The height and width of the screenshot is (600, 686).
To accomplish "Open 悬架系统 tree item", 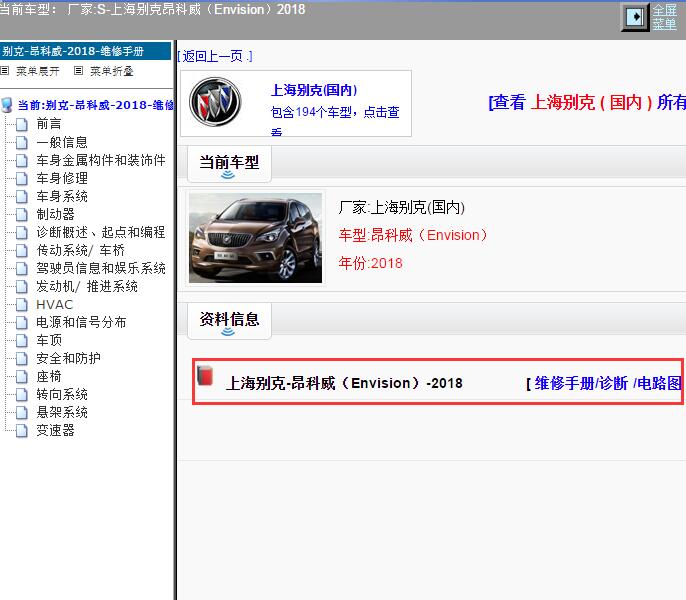I will tap(62, 412).
